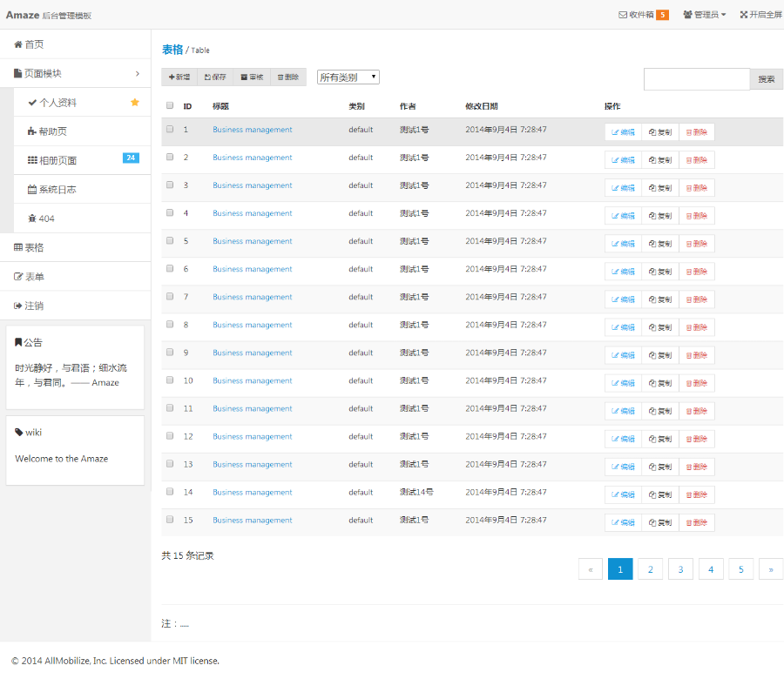The height and width of the screenshot is (679, 784).
Task: Click the page modules file icon
Action: [x=18, y=73]
